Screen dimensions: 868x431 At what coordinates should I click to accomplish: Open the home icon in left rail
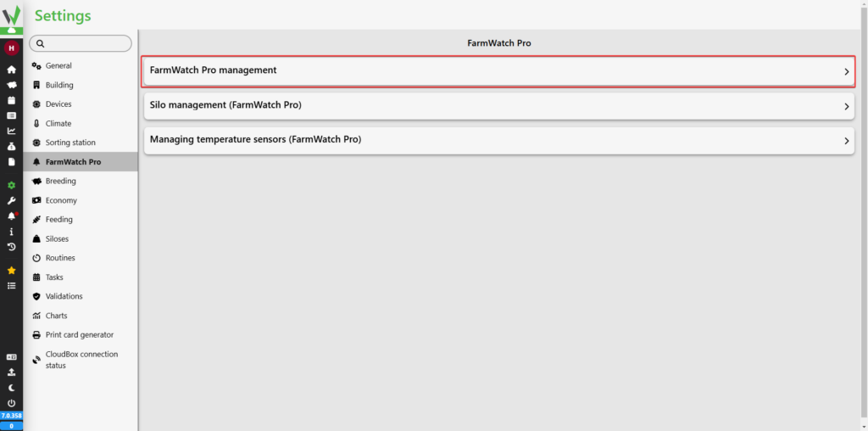(x=11, y=70)
